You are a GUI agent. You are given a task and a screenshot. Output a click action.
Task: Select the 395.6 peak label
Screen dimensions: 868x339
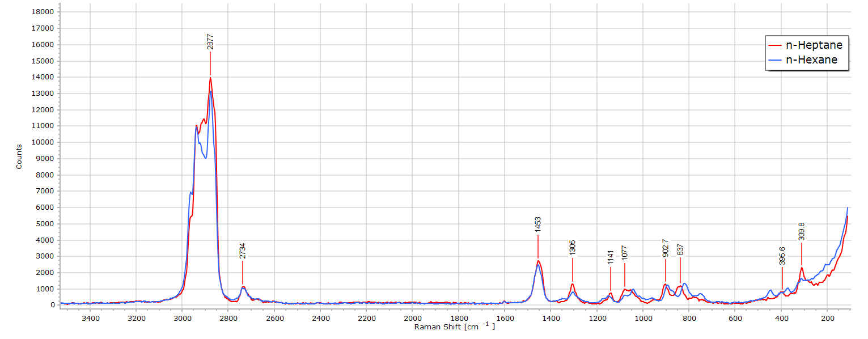click(x=782, y=256)
